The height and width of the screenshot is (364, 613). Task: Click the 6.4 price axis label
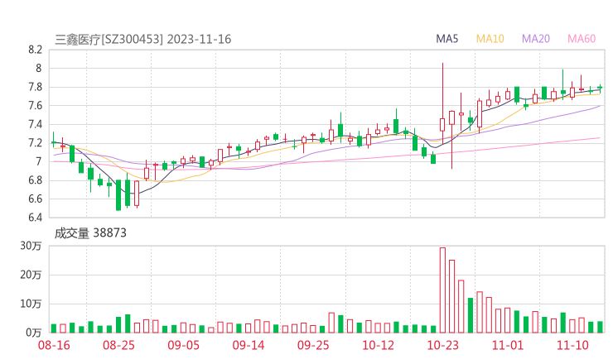click(x=35, y=217)
